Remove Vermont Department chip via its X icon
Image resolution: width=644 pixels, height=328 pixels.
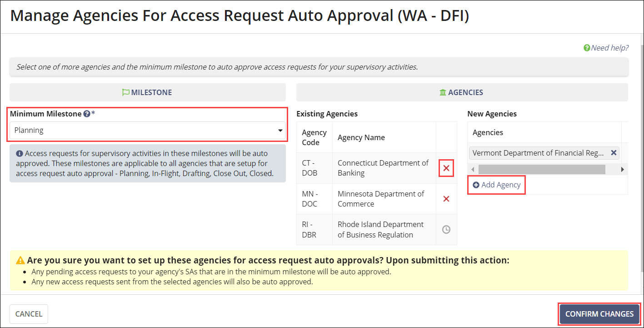[x=614, y=153]
